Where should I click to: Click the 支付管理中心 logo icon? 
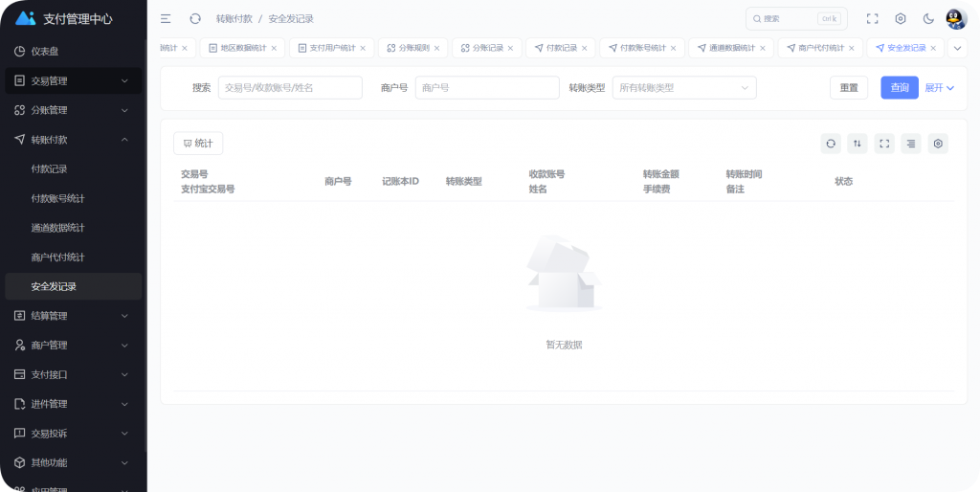tap(25, 18)
